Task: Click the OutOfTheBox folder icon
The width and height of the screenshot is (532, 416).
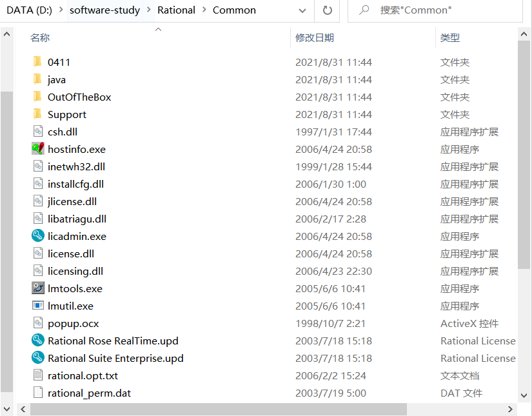Action: (37, 97)
